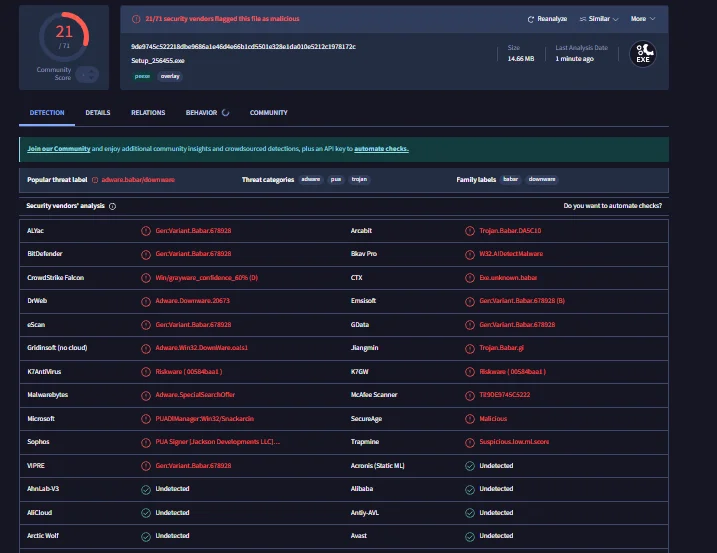Click the info icon beside Security vendors' analysis
Image resolution: width=717 pixels, height=553 pixels.
point(112,206)
